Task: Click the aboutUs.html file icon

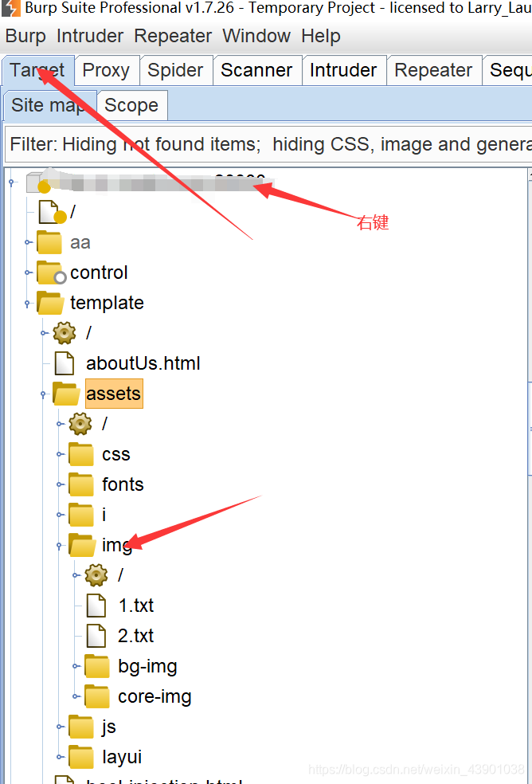Action: (x=64, y=363)
